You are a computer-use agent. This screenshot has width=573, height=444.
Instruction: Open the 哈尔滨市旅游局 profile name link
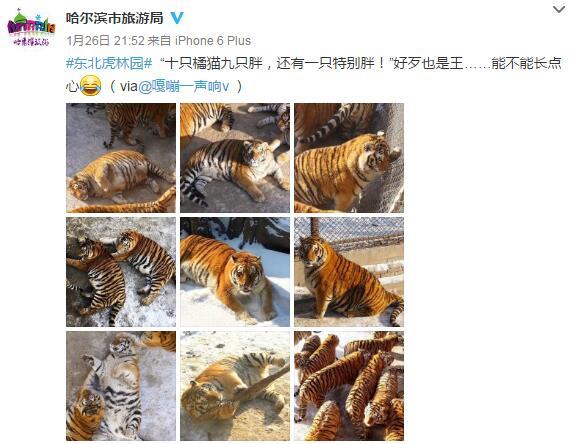tap(115, 18)
